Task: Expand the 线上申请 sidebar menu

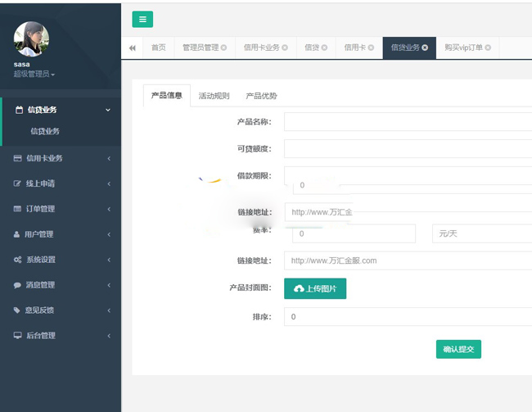Action: tap(61, 183)
